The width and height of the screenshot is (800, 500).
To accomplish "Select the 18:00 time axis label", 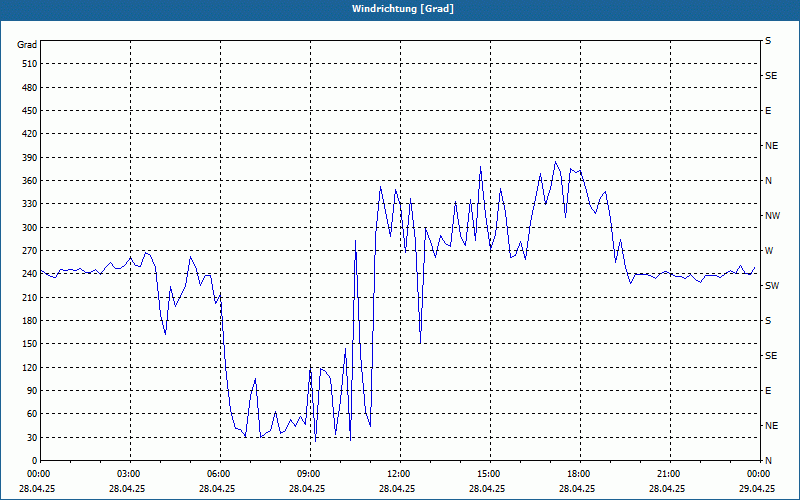I will click(x=581, y=474).
